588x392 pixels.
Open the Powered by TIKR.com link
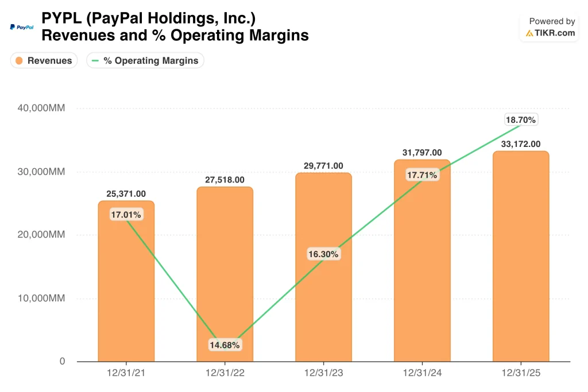[x=550, y=28]
